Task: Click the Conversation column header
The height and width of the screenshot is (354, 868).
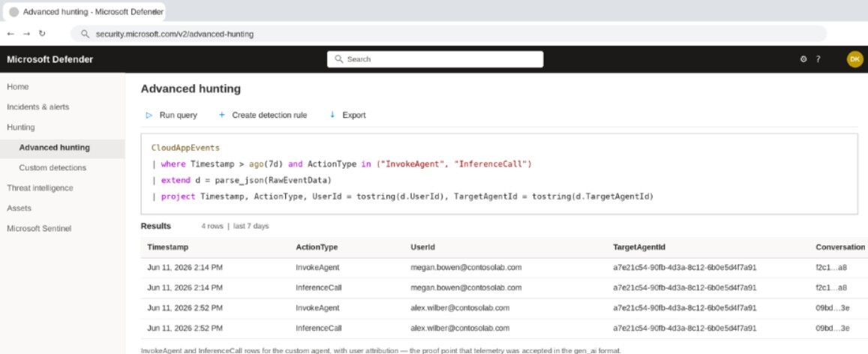Action: click(x=839, y=247)
